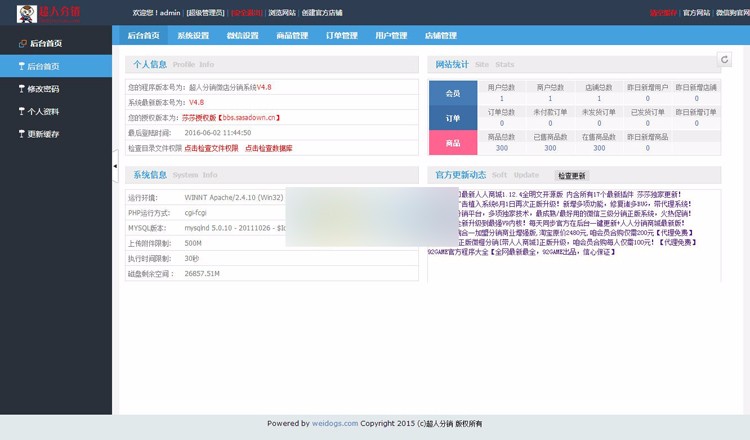The width and height of the screenshot is (750, 440).
Task: Click the 创建官方店铺 header link
Action: pyautogui.click(x=322, y=13)
